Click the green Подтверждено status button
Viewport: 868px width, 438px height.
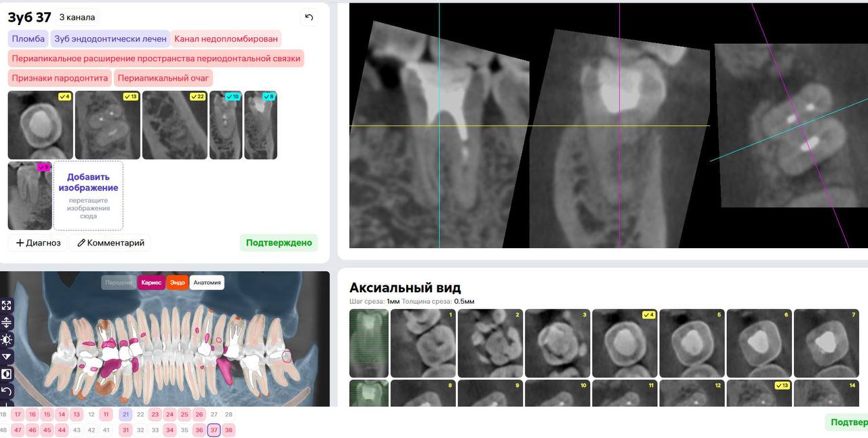[279, 243]
